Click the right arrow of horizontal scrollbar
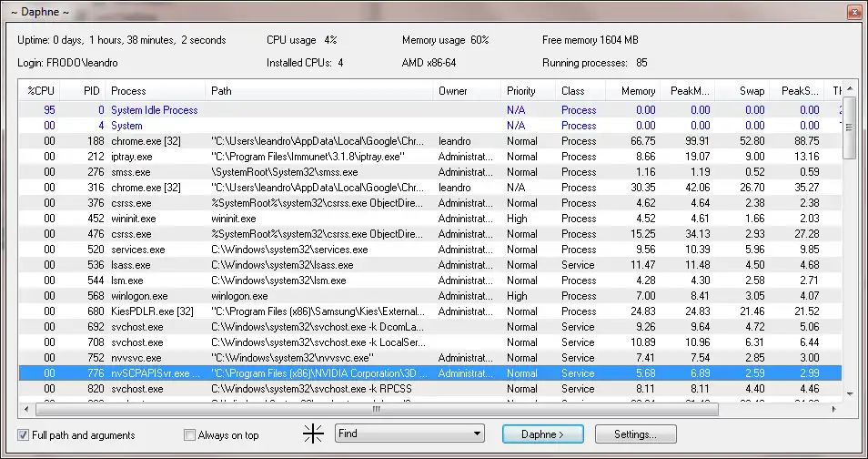This screenshot has width=868, height=459. point(834,410)
